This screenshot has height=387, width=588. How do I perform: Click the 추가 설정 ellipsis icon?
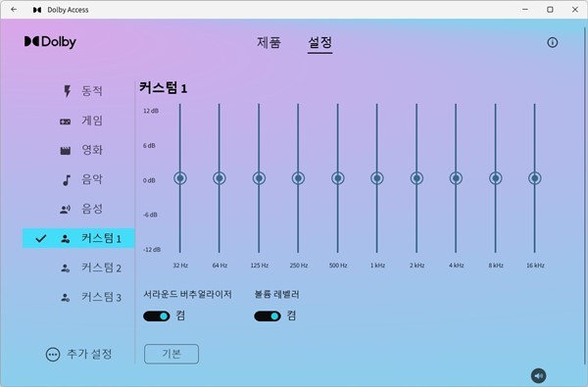pos(53,355)
